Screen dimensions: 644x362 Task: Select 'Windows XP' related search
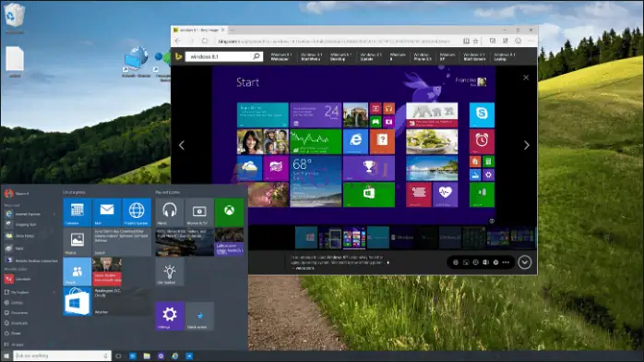click(447, 56)
